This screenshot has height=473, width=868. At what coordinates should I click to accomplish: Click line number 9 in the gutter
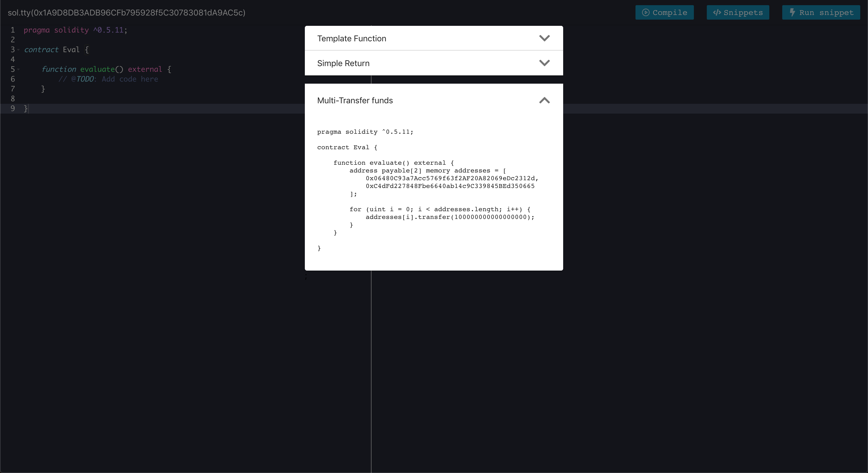click(x=12, y=108)
